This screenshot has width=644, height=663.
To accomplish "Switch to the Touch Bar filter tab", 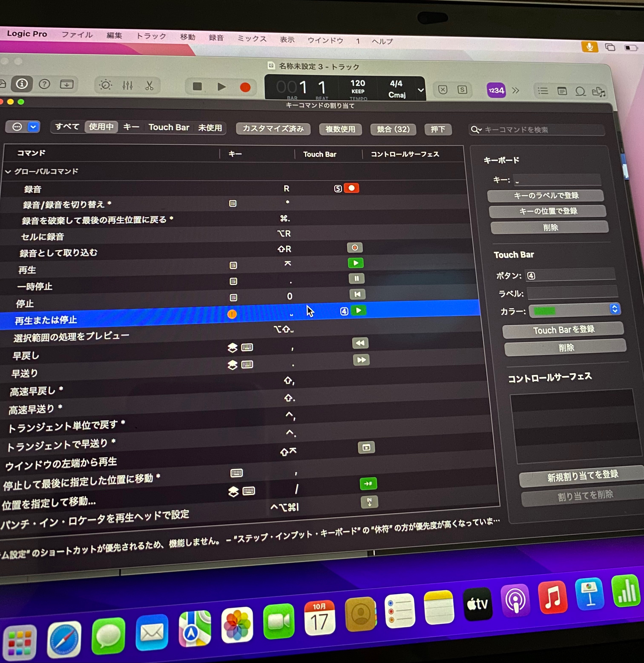I will (x=168, y=127).
